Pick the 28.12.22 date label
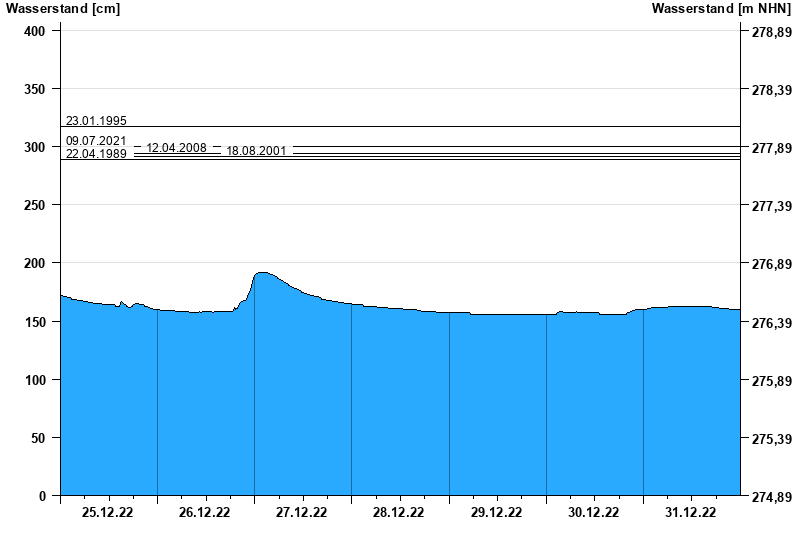The image size is (800, 550). click(399, 513)
